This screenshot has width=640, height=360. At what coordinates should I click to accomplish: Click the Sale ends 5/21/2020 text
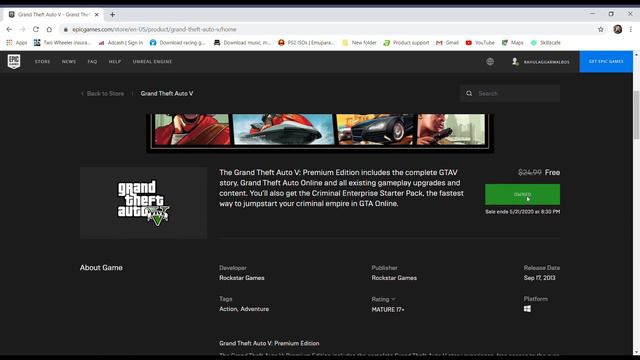pyautogui.click(x=522, y=212)
